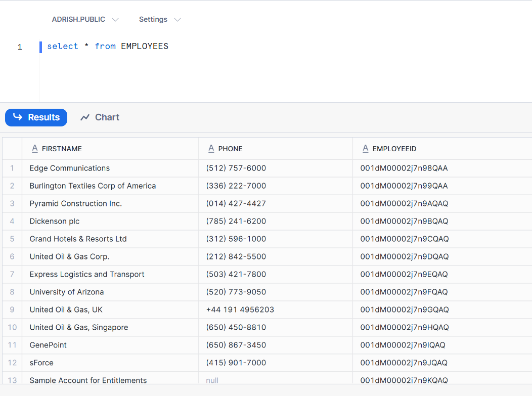Click the University of Arizona cell
The image size is (532, 396).
click(67, 292)
